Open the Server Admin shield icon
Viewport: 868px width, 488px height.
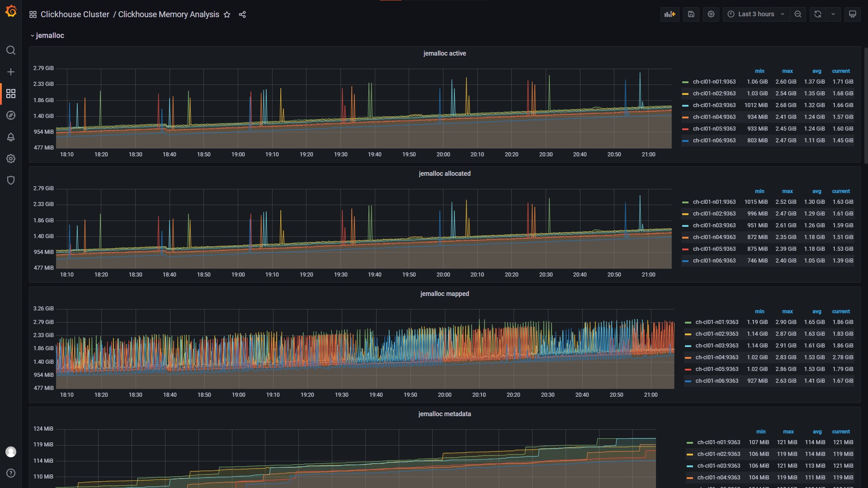11,180
